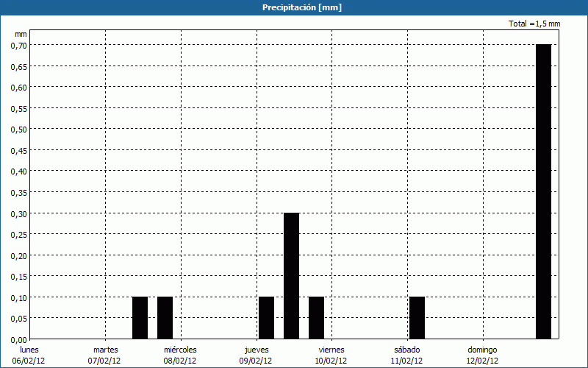Image resolution: width=588 pixels, height=368 pixels.
Task: Click the date 09/02/12
Action: (256, 361)
